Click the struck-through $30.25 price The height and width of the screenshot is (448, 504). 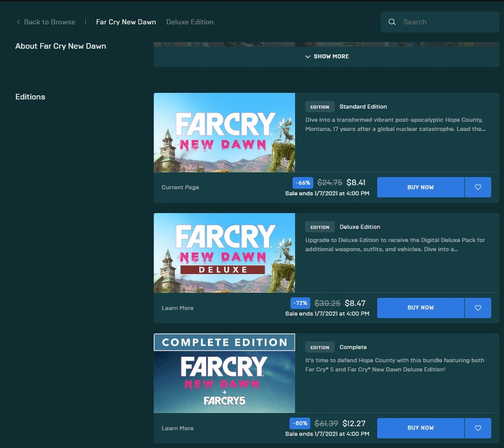(x=327, y=303)
